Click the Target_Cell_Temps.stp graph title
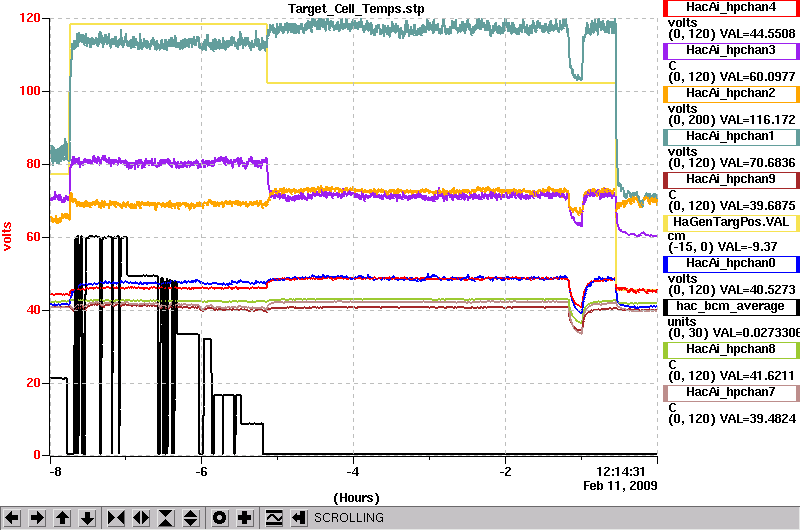This screenshot has width=800, height=530. 356,9
